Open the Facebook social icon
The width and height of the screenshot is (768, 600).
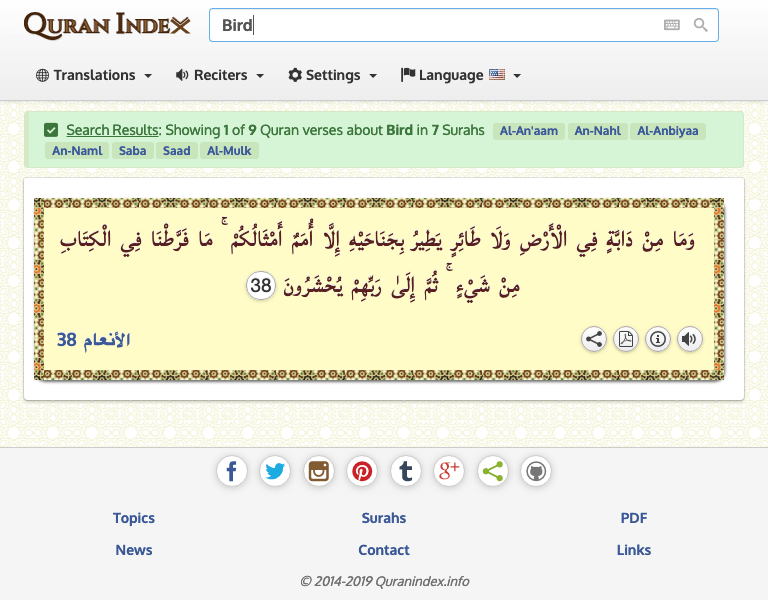231,471
